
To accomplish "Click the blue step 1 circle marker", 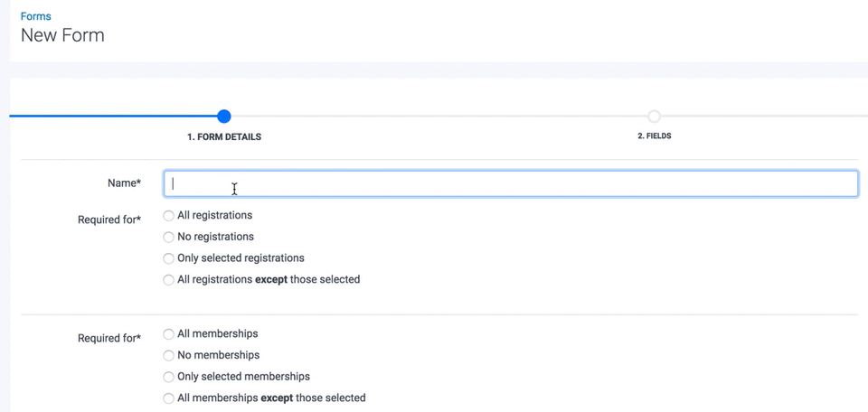I will coord(224,117).
